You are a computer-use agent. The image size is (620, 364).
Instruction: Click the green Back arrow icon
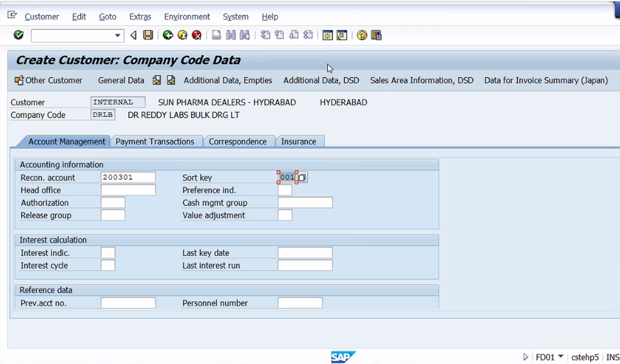point(168,35)
